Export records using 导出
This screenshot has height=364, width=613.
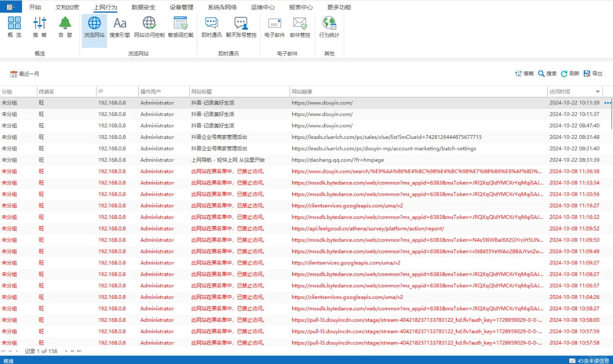(x=593, y=74)
